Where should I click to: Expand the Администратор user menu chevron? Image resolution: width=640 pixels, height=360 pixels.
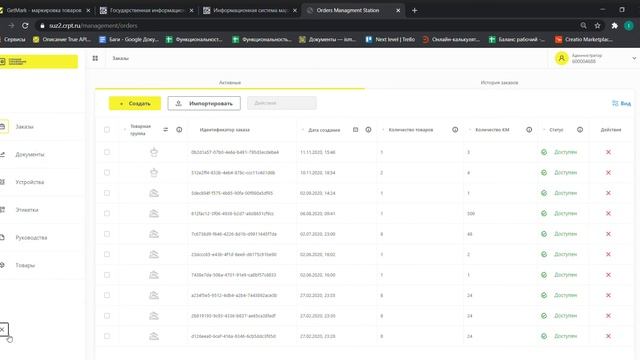pyautogui.click(x=634, y=58)
